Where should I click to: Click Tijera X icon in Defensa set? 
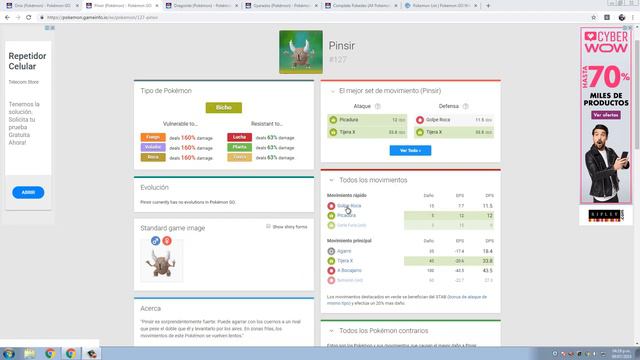420,132
